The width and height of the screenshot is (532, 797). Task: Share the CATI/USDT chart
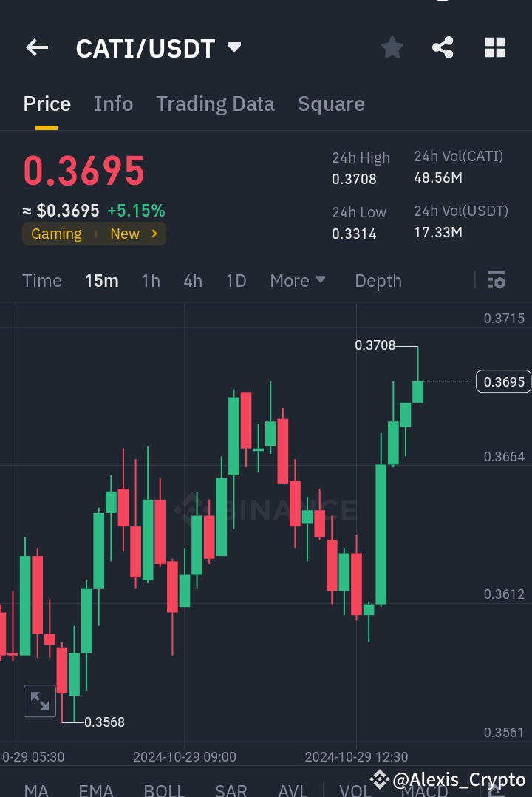tap(443, 47)
